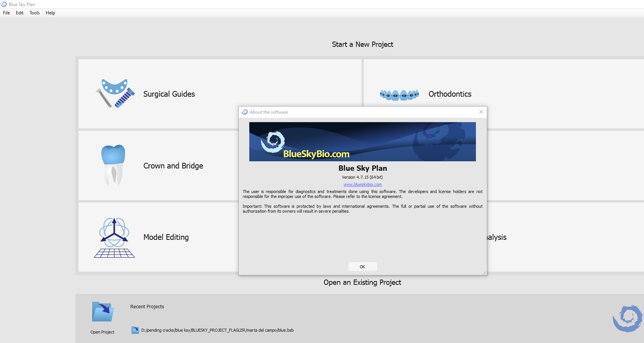Screen dimensions: 644x343
Task: Click the Open Project text label
Action: coord(102,332)
